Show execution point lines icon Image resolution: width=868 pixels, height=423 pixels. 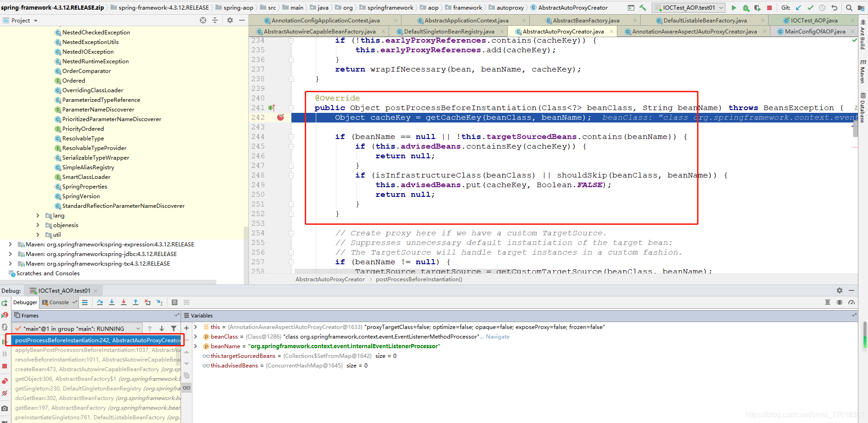(85, 302)
